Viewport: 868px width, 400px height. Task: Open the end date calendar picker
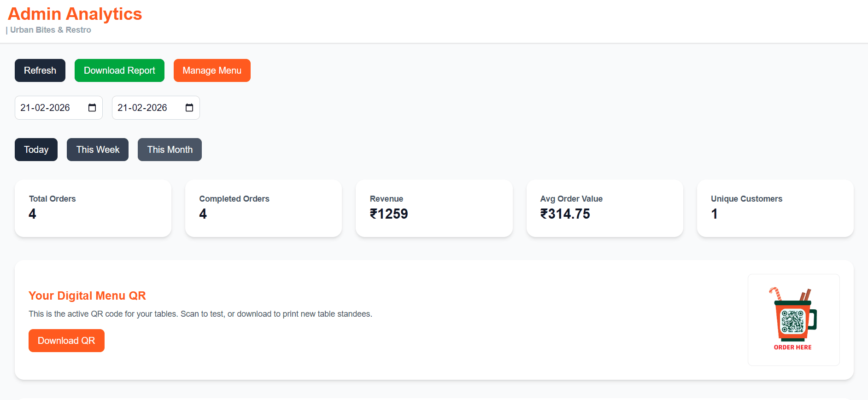pos(190,107)
